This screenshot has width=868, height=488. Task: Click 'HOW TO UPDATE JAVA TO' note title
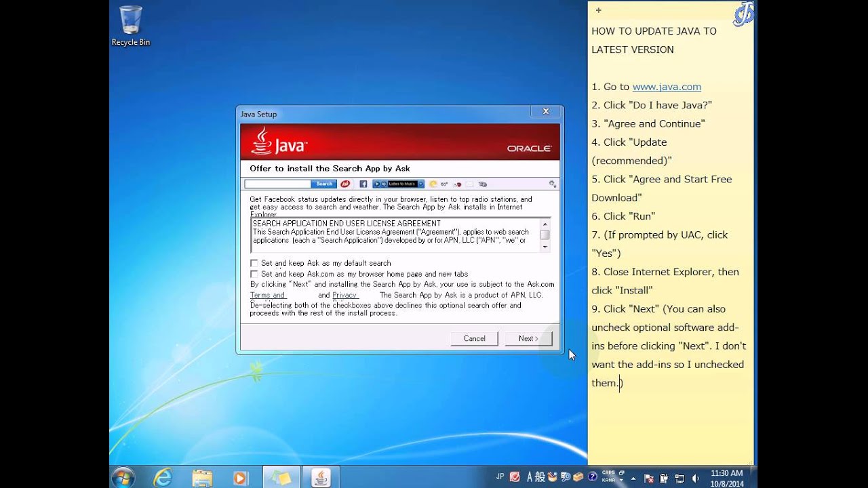pos(654,31)
